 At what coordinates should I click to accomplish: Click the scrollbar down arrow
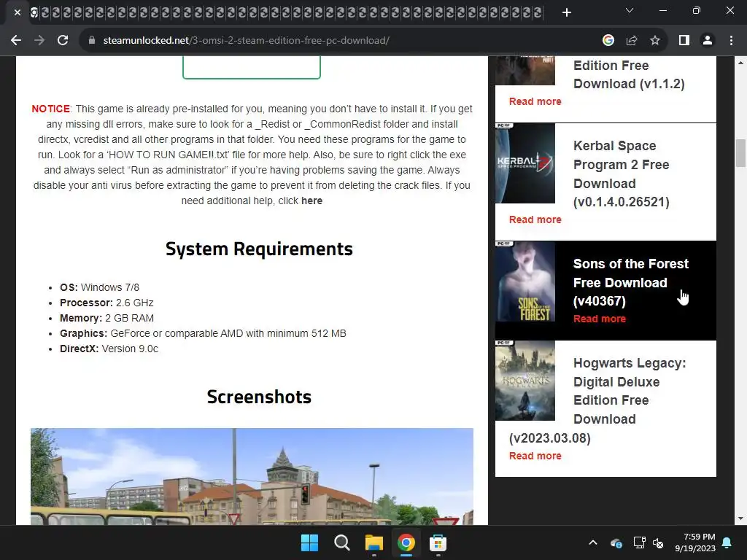click(740, 518)
